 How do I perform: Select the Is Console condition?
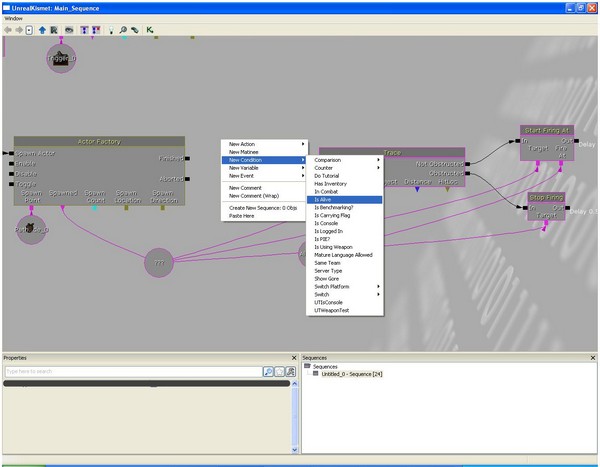(344, 223)
